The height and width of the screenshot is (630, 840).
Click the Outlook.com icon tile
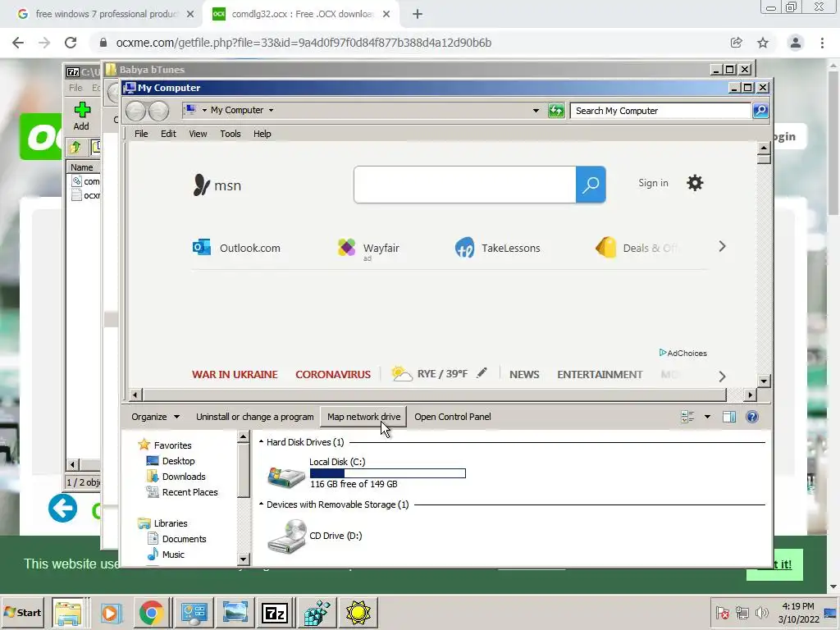202,248
